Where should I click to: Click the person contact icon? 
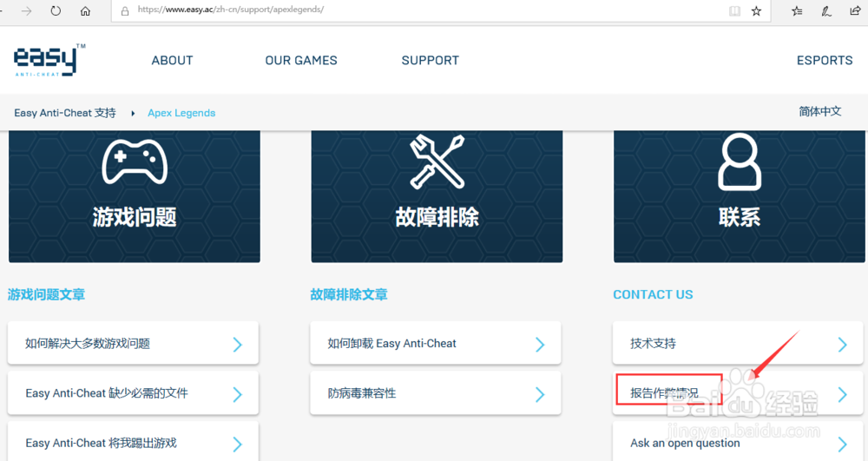740,162
